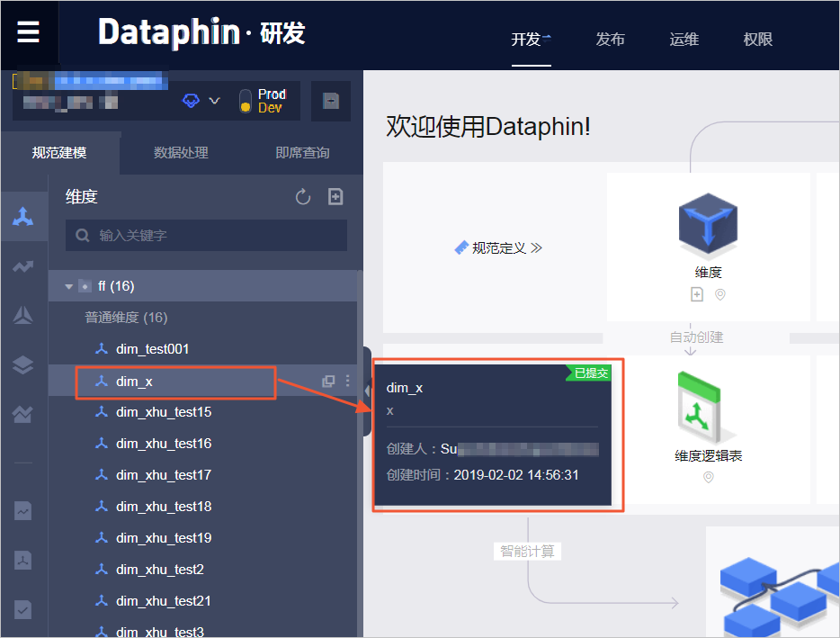840x638 pixels.
Task: Open the sidebar document icon with checkmark
Action: click(23, 609)
